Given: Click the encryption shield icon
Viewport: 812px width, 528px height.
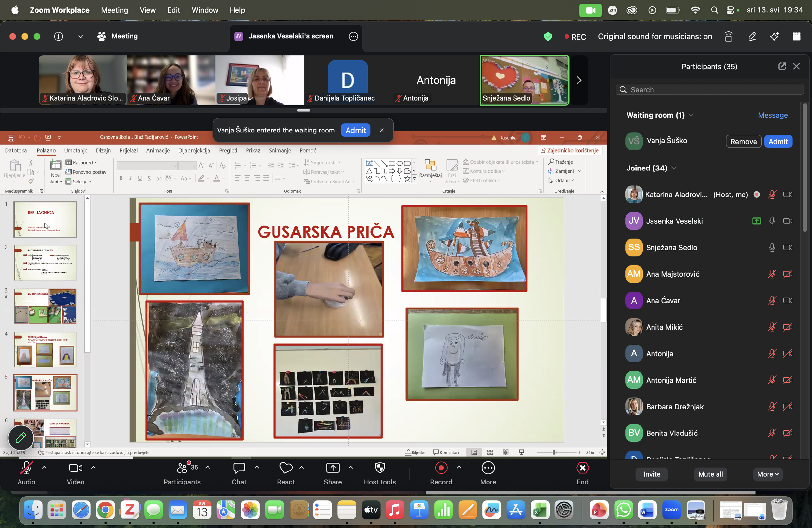Looking at the screenshot, I should 548,36.
